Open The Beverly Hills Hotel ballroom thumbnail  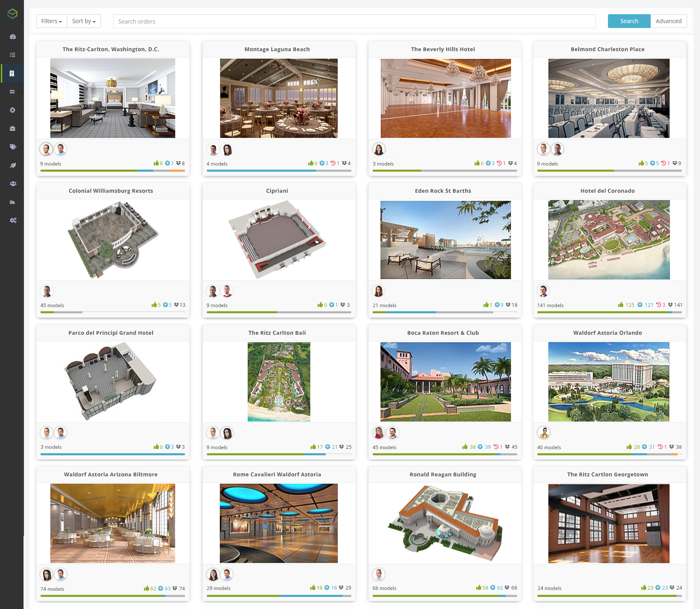coord(446,98)
